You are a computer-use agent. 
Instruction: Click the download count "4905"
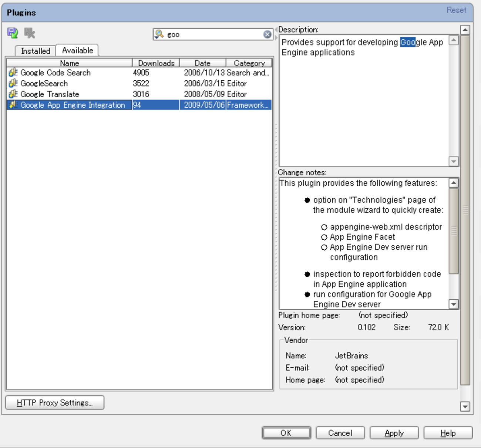(141, 73)
